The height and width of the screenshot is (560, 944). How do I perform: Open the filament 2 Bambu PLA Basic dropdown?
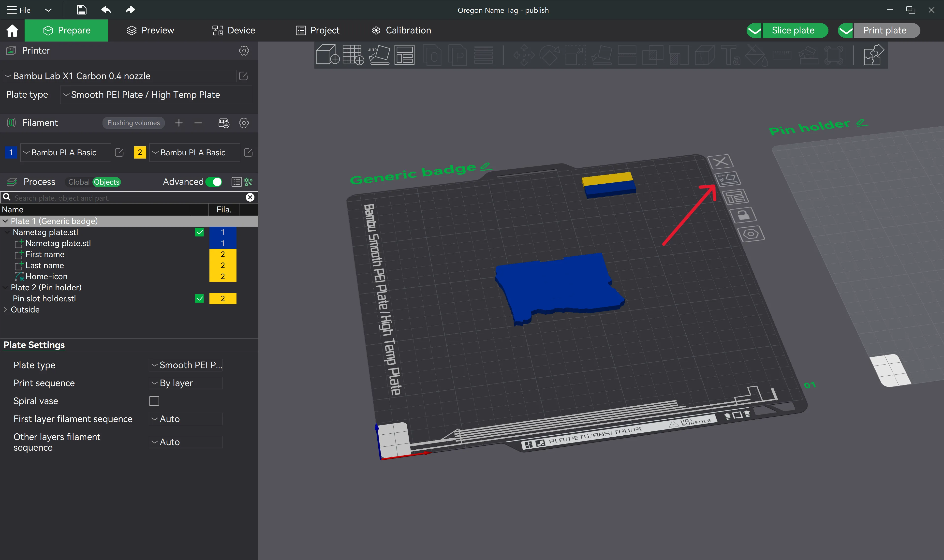[195, 152]
